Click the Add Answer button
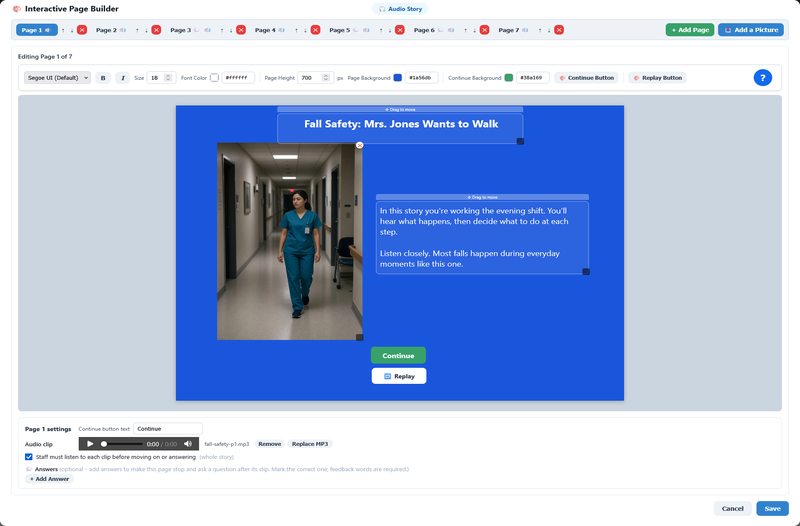 click(x=49, y=479)
